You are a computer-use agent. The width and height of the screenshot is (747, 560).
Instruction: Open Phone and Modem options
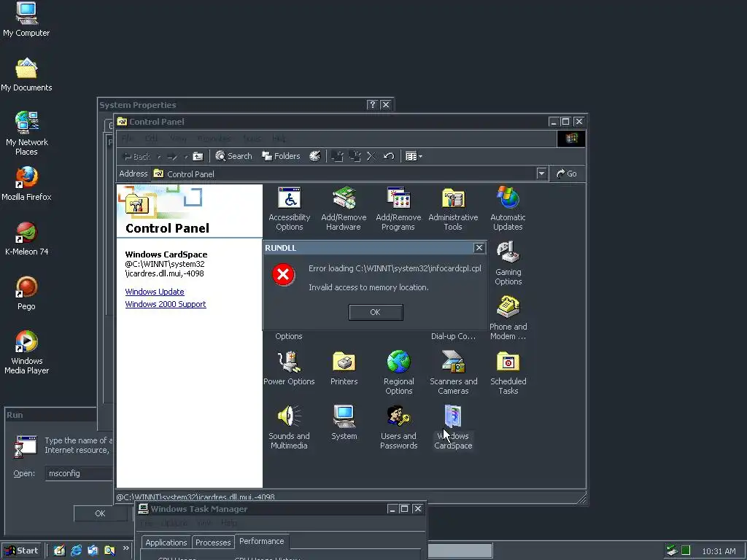tap(508, 318)
